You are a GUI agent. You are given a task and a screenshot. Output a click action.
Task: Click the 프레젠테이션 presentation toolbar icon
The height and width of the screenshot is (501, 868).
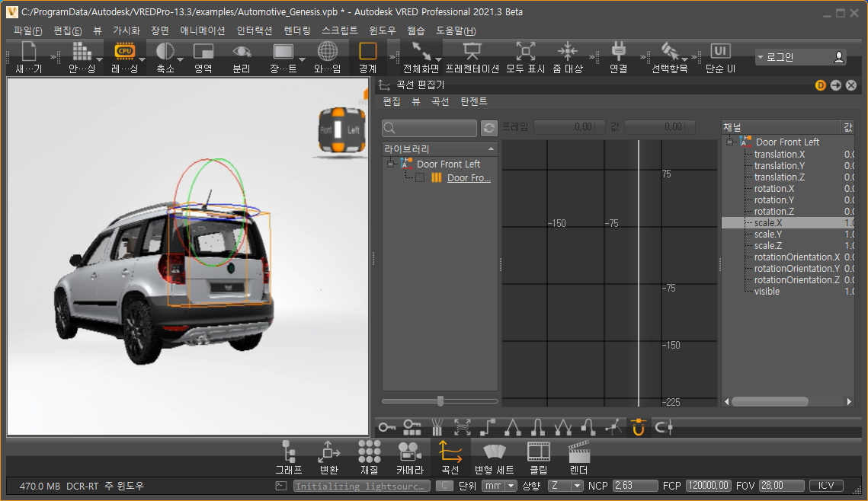point(472,52)
